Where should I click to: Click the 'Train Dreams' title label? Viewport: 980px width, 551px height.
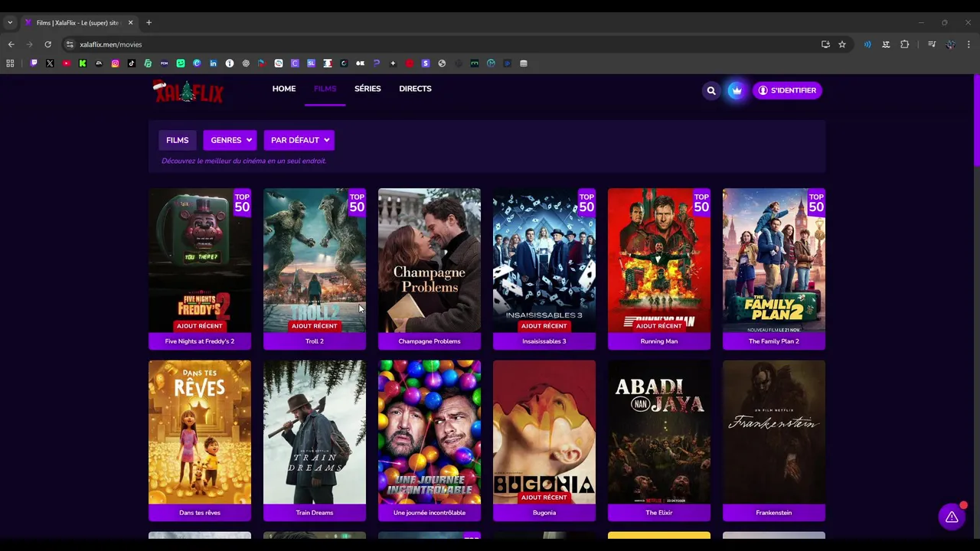[x=315, y=513]
